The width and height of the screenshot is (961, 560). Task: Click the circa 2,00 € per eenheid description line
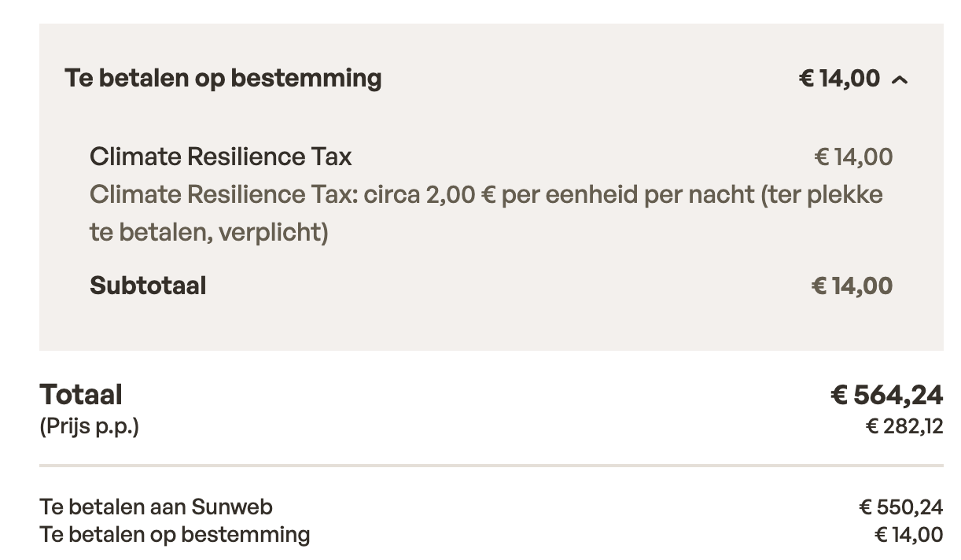(x=486, y=194)
